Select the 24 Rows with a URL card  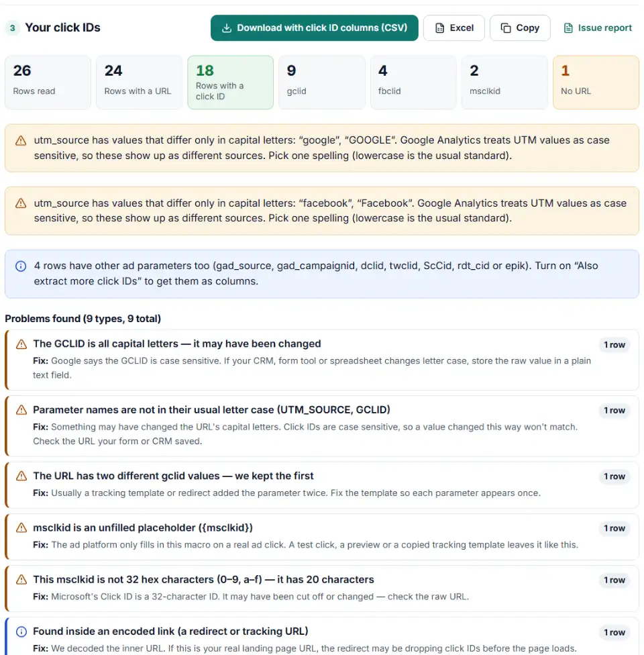click(x=139, y=83)
